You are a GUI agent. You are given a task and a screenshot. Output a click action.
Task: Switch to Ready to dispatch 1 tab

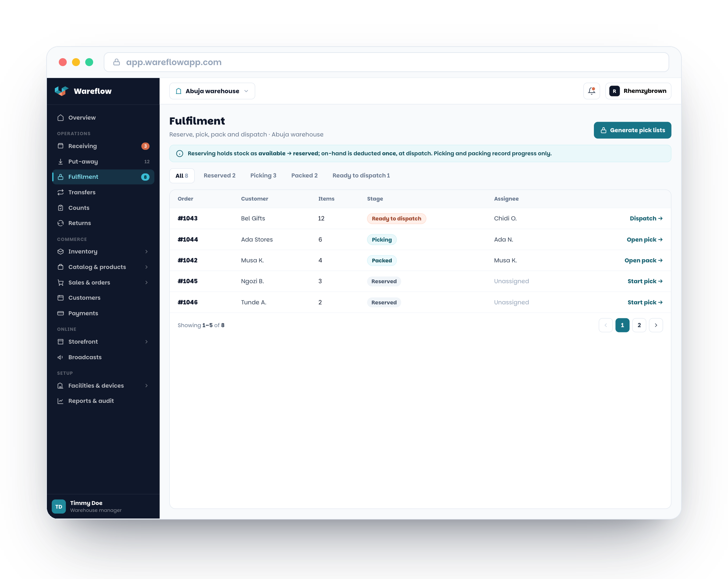[x=361, y=176]
